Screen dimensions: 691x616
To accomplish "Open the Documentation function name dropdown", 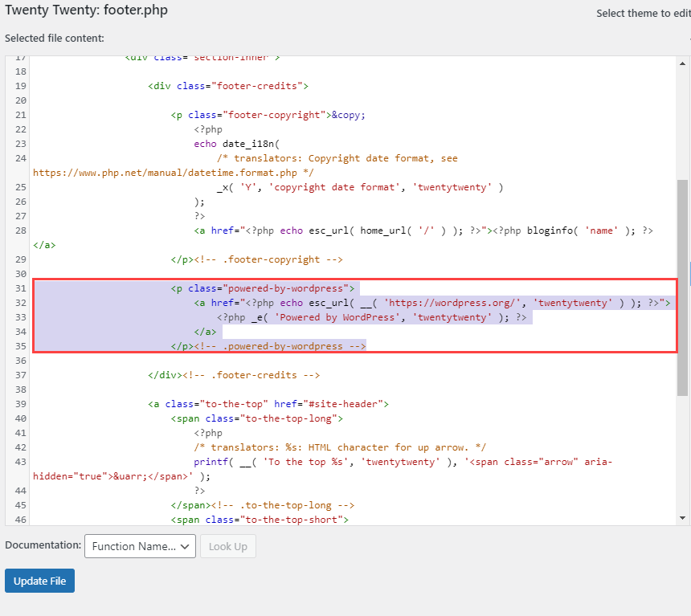I will [140, 546].
